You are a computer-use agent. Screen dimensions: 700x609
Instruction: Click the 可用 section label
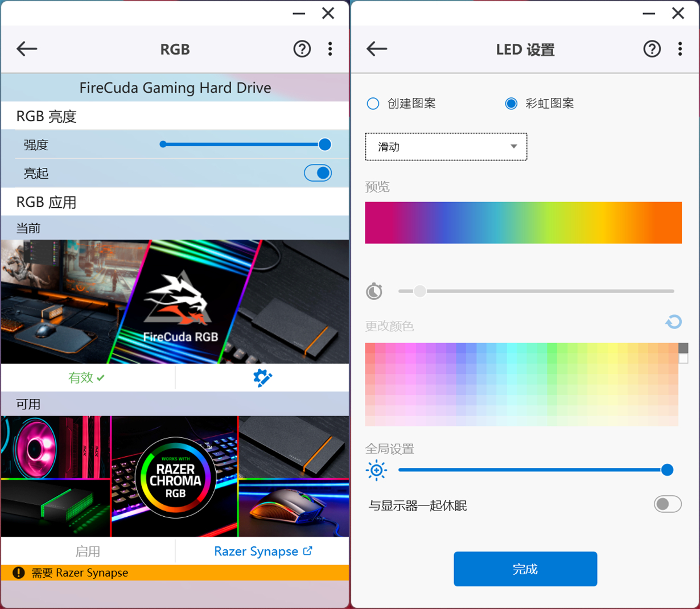point(28,404)
